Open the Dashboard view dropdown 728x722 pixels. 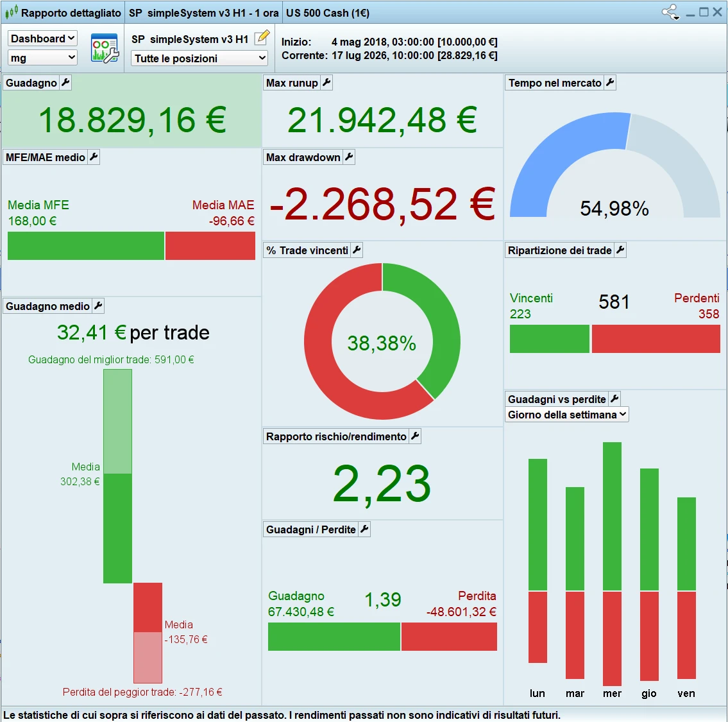(x=42, y=39)
